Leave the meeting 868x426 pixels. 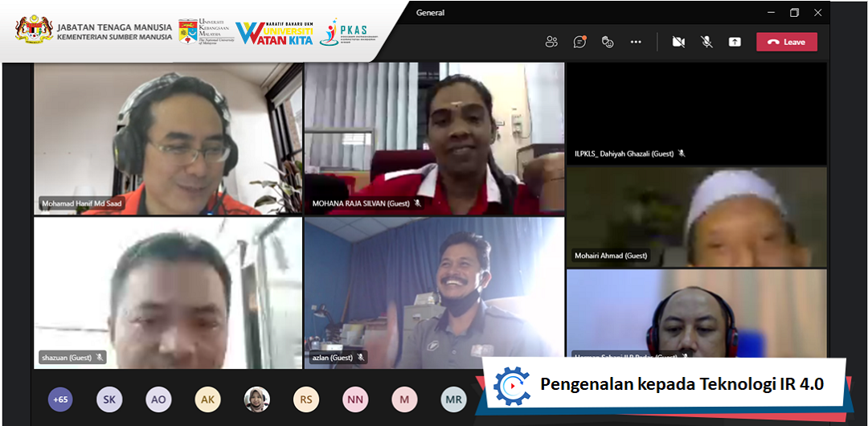click(786, 42)
